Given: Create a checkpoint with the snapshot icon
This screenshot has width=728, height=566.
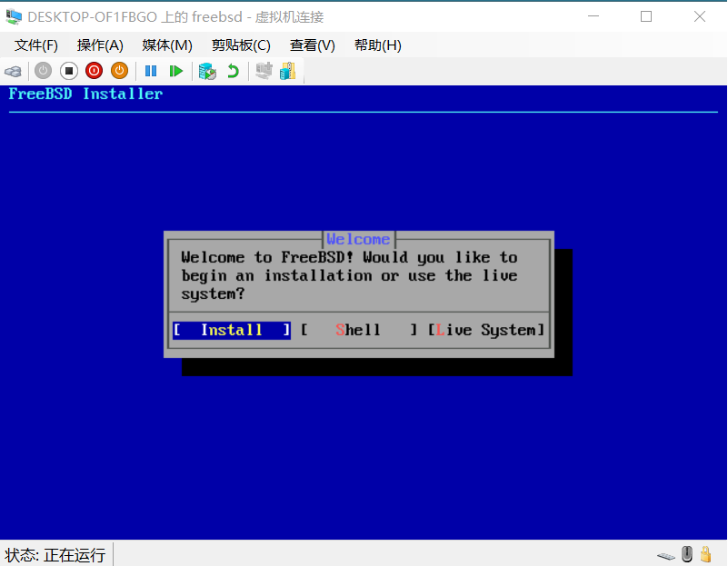Looking at the screenshot, I should click(x=207, y=72).
